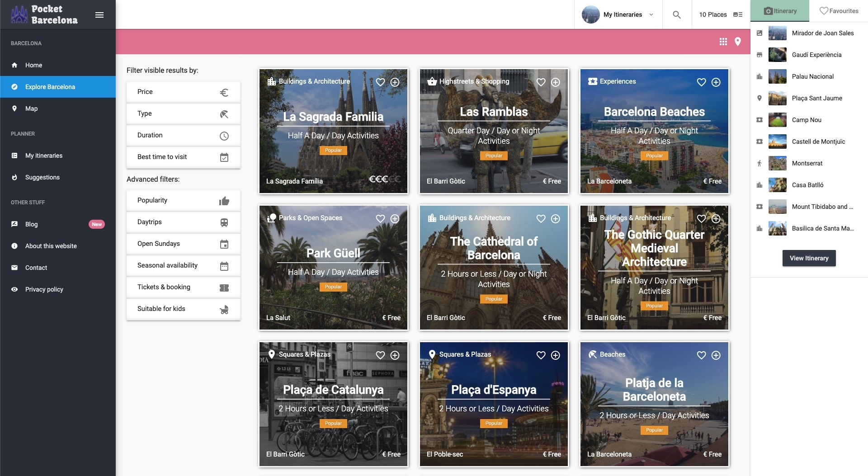Toggle favourite heart on Plaça d'Espanya
Image resolution: width=868 pixels, height=476 pixels.
pos(541,355)
